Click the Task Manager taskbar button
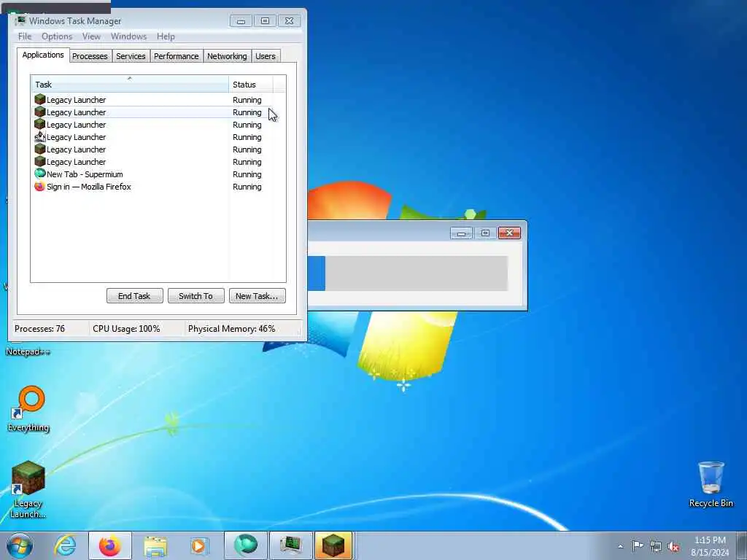The image size is (747, 560). 290,545
